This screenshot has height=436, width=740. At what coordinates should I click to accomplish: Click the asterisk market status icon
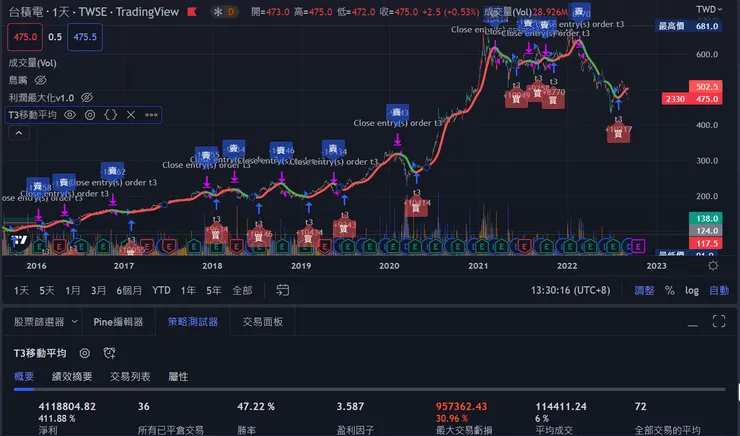(218, 12)
